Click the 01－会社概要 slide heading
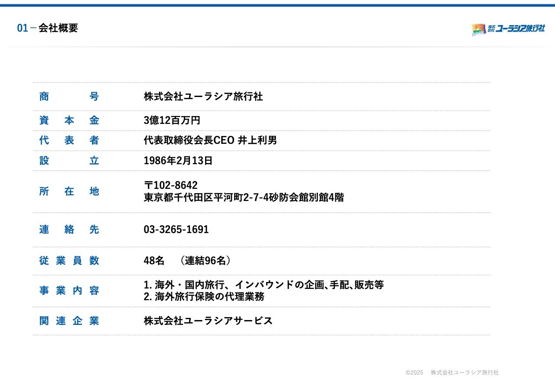 point(48,28)
